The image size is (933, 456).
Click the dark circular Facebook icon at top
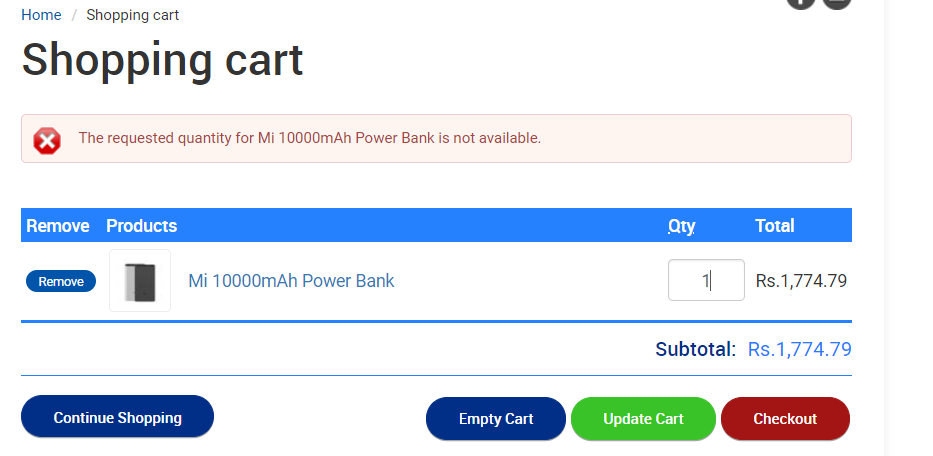[x=800, y=3]
